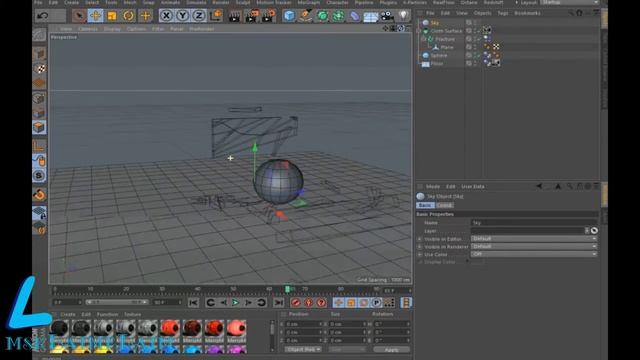
Task: Select the Live Selection arrow tool
Action: pyautogui.click(x=79, y=16)
